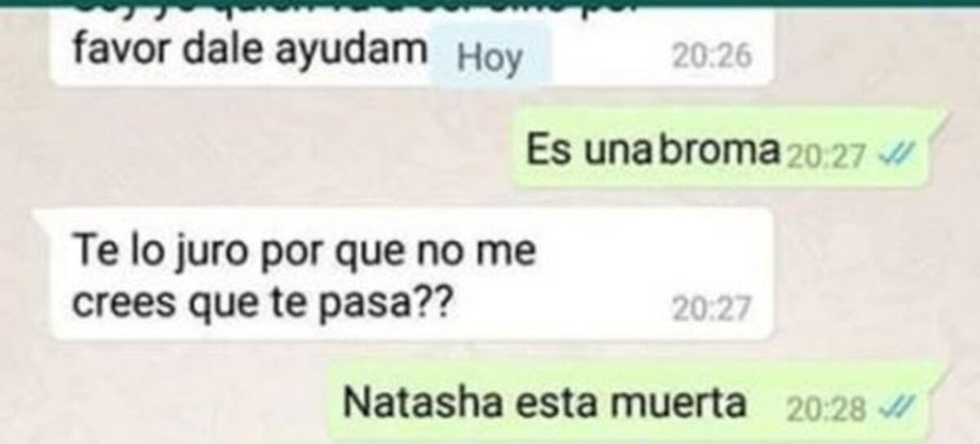Tap the dark green header bar
The image size is (980, 444).
click(x=490, y=3)
